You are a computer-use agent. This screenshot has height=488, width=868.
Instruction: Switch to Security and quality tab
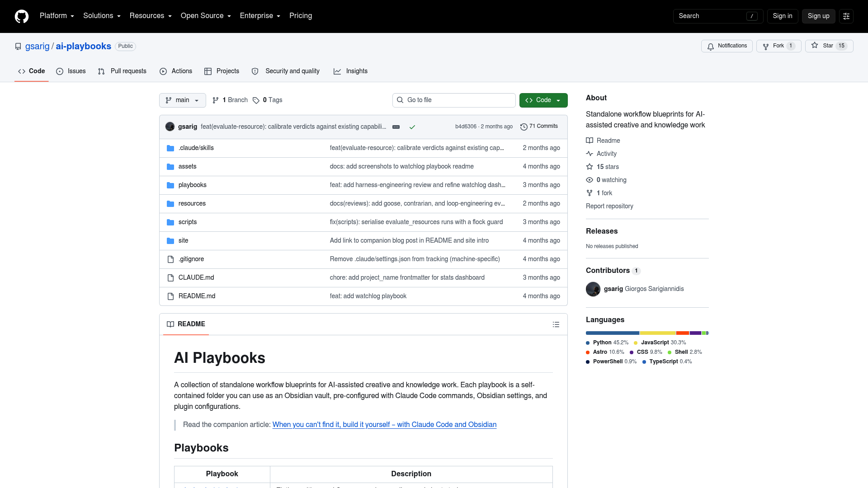click(286, 71)
